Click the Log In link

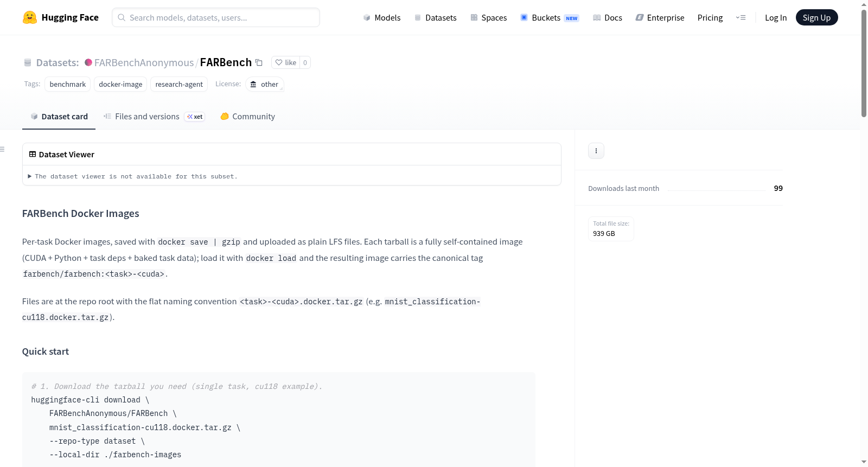776,17
